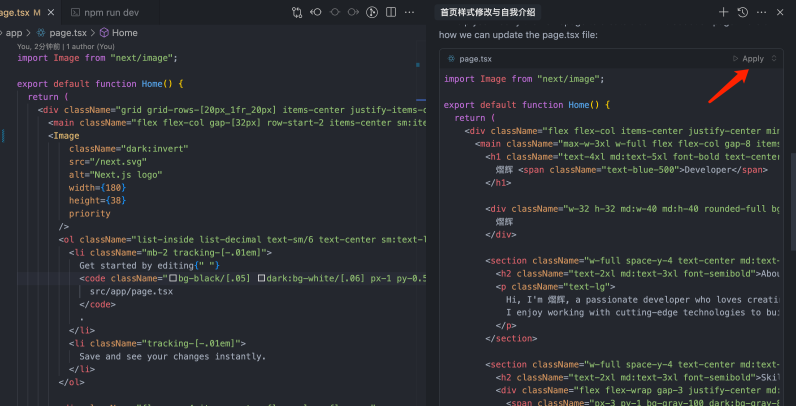The height and width of the screenshot is (406, 796).
Task: Start a new chat with plus icon
Action: pos(724,12)
